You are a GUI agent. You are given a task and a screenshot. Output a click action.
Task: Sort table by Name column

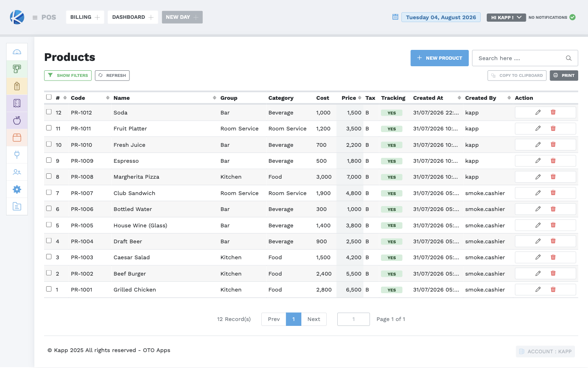point(165,98)
